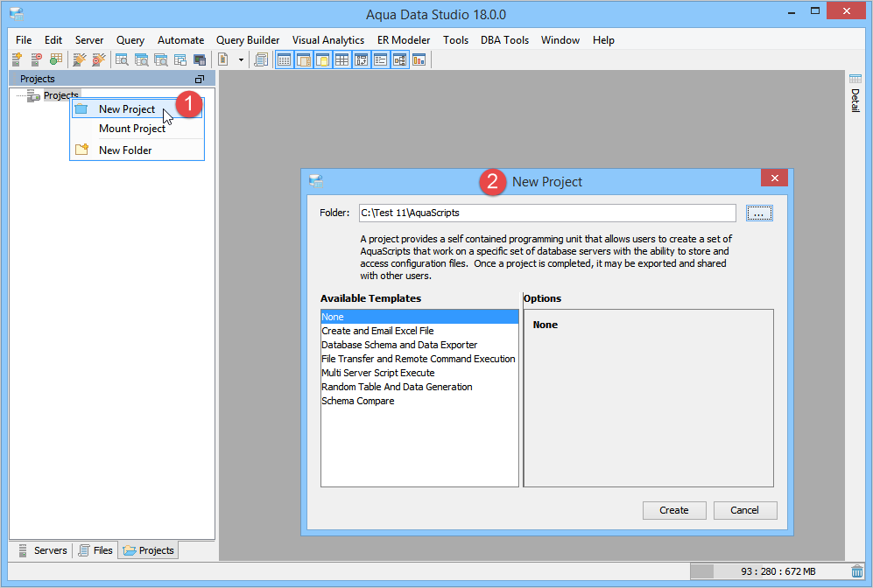The image size is (873, 588).
Task: Click the script scroll toolbar icon
Action: tap(261, 59)
